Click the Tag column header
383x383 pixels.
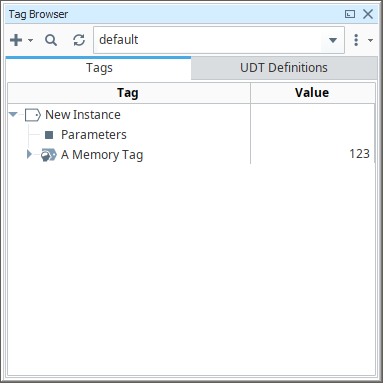coord(129,93)
